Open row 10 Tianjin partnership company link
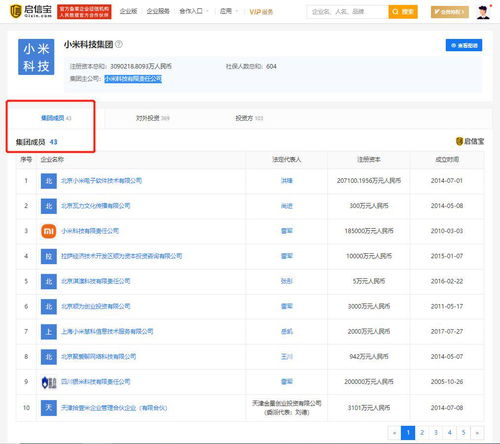Viewport: 500px width, 444px height. pyautogui.click(x=114, y=408)
